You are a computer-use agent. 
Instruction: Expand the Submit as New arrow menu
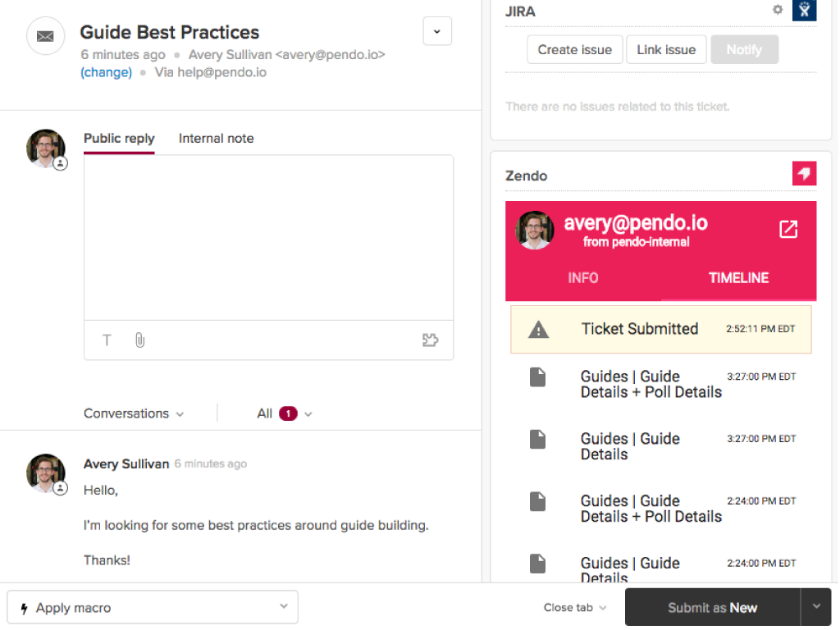coord(816,607)
